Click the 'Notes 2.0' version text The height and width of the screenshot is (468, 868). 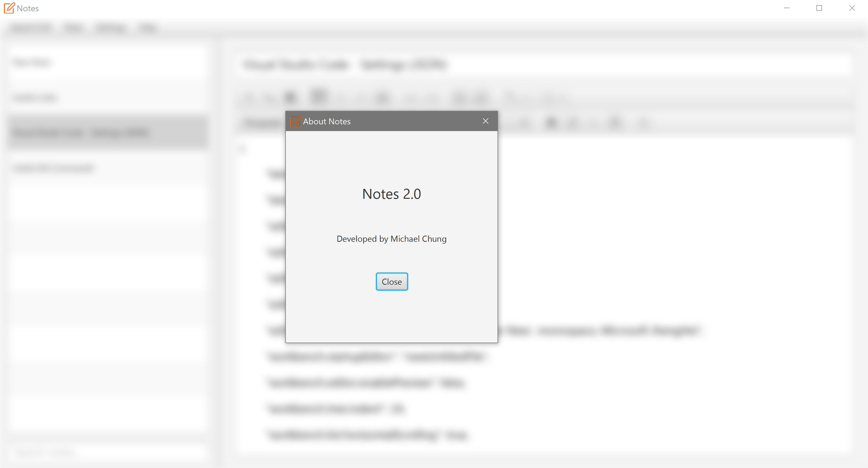(392, 194)
